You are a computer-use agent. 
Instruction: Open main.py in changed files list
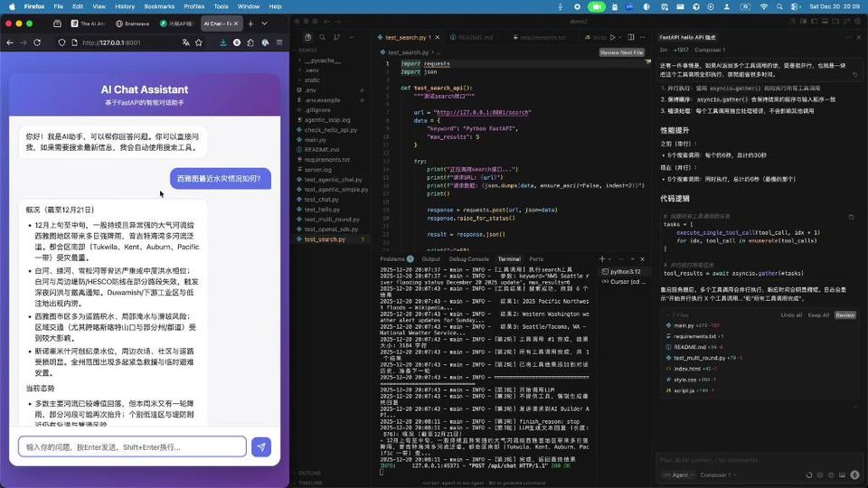(x=684, y=326)
